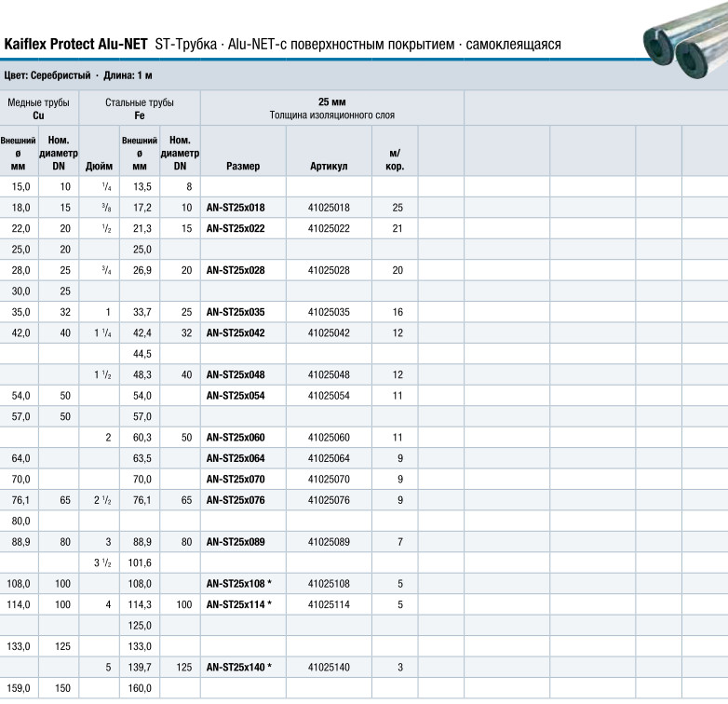Click the Цвет: Серебристый label
Image resolution: width=728 pixels, height=704 pixels.
[47, 75]
